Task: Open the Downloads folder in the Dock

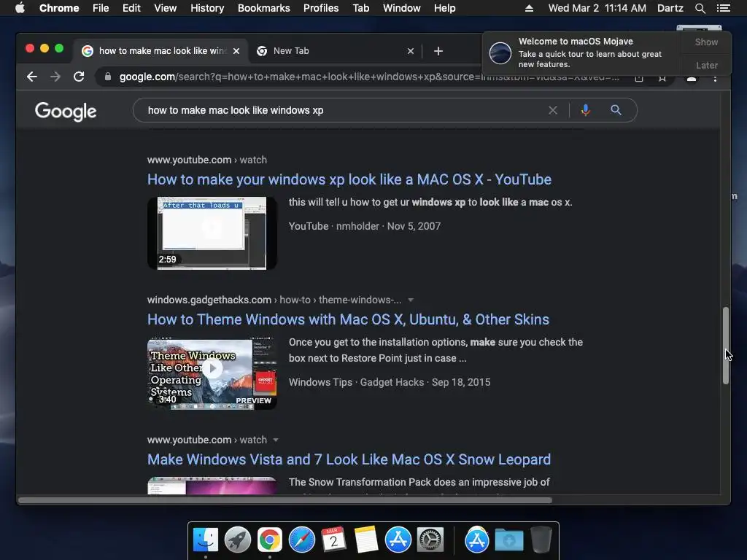Action: pos(508,540)
